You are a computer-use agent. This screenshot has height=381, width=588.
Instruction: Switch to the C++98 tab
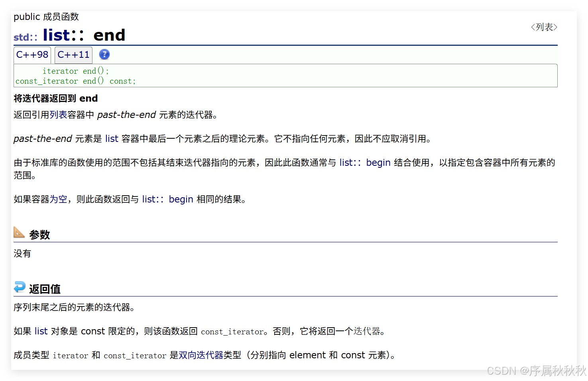(32, 55)
